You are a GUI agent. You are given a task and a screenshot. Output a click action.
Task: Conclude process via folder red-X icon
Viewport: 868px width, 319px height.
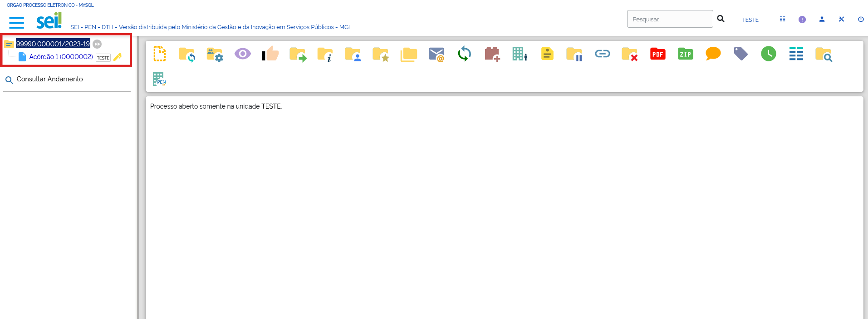click(x=630, y=55)
